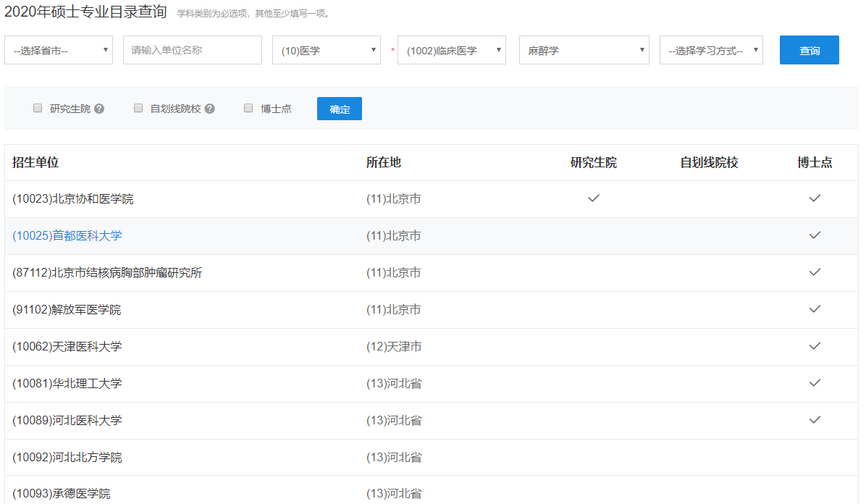Viewport: 866px width, 504px height.
Task: Click 博士点 checkmark for 河北医科大学
Action: pos(815,420)
